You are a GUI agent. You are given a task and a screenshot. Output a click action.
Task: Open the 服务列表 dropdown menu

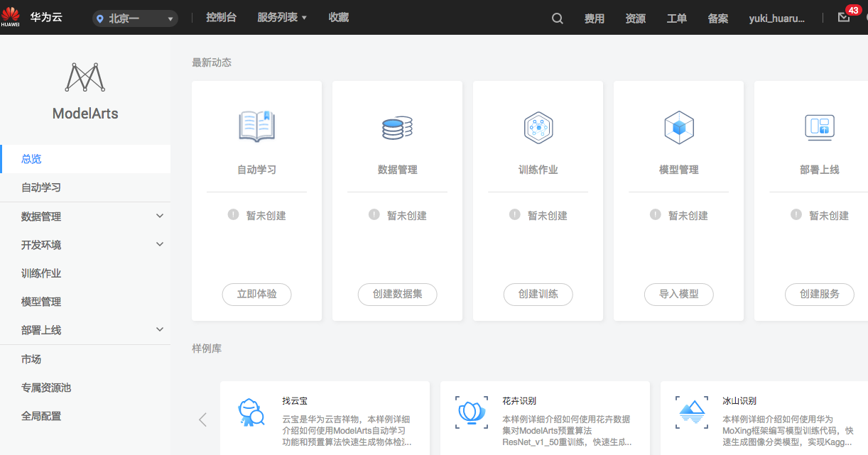tap(281, 17)
